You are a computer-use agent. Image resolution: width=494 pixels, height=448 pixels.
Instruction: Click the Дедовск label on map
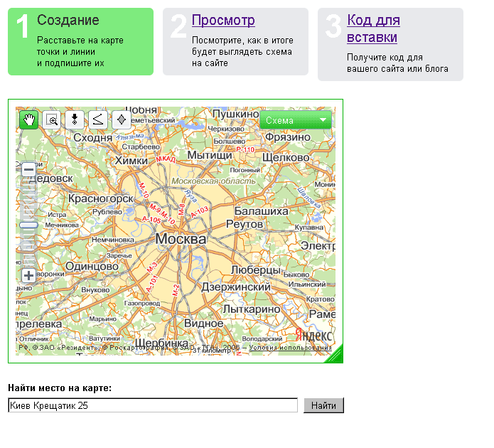pyautogui.click(x=50, y=178)
